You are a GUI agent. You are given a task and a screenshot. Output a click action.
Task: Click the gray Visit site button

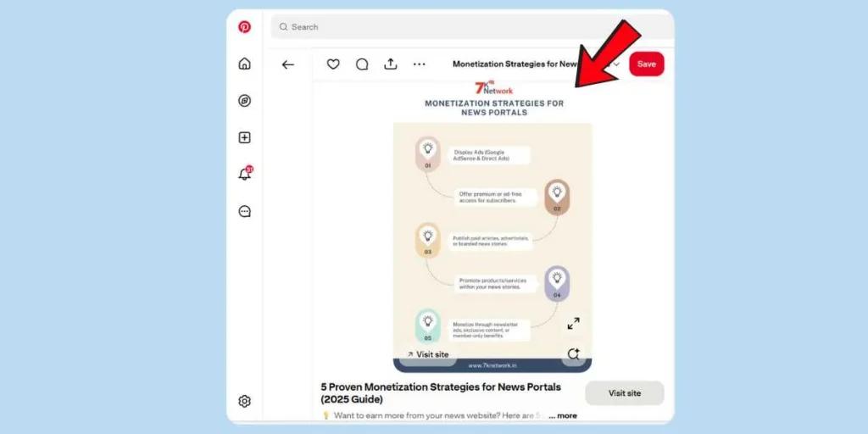(625, 393)
